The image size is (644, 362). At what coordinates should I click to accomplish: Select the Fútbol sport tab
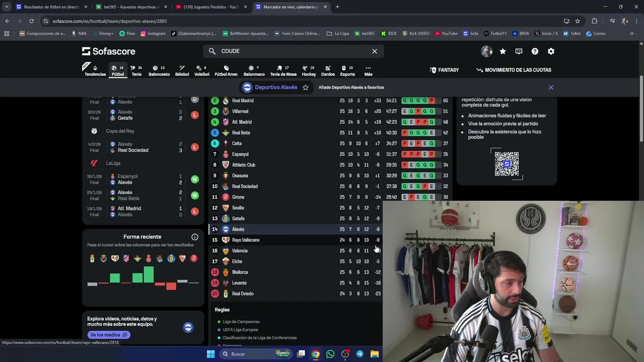click(x=118, y=70)
